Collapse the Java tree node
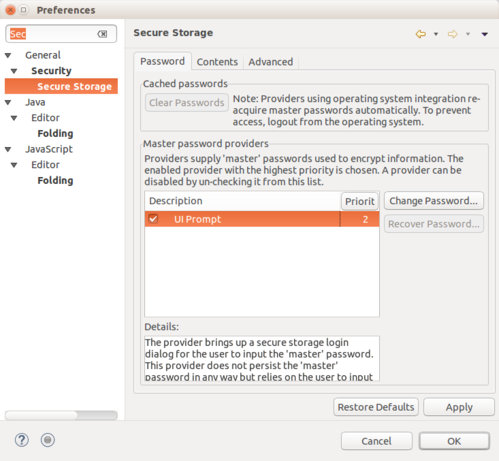The width and height of the screenshot is (499, 461). tap(8, 102)
